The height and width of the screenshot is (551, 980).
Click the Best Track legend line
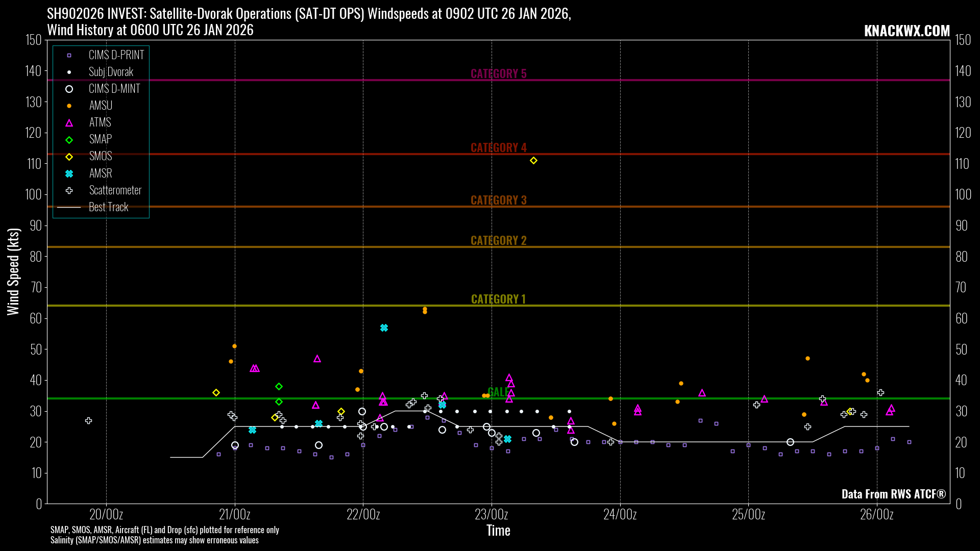tap(69, 207)
